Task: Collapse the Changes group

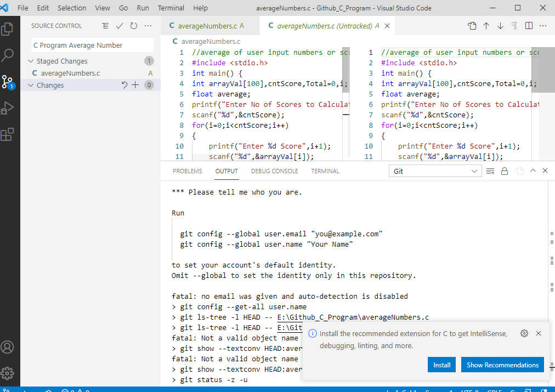Action: [31, 86]
